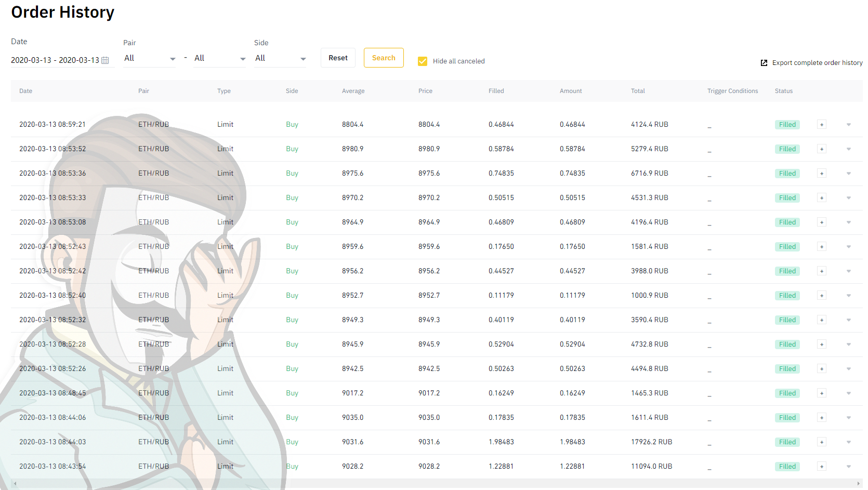
Task: Expand details plus icon for 08:59:21 order
Action: click(x=822, y=125)
